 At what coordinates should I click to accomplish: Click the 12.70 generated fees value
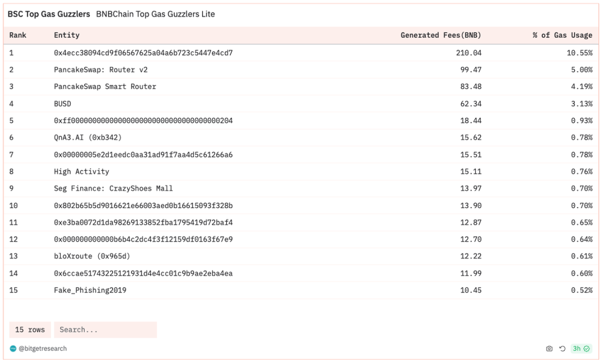tap(471, 240)
